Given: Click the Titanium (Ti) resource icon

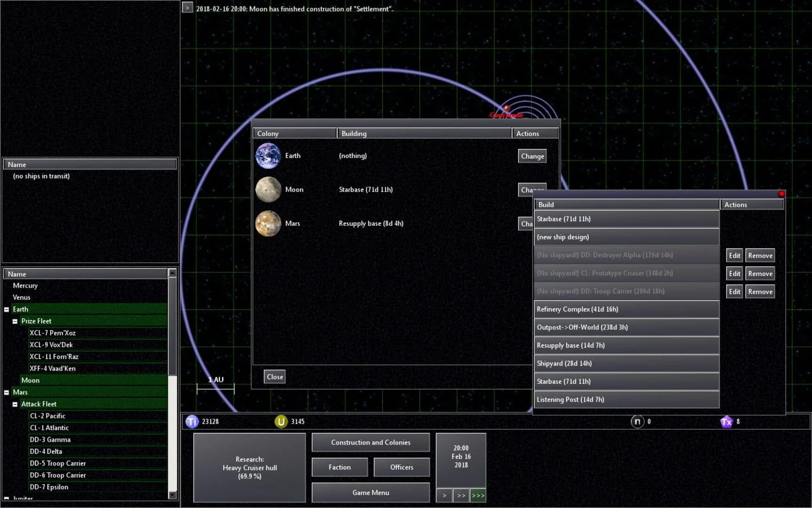Looking at the screenshot, I should point(192,421).
